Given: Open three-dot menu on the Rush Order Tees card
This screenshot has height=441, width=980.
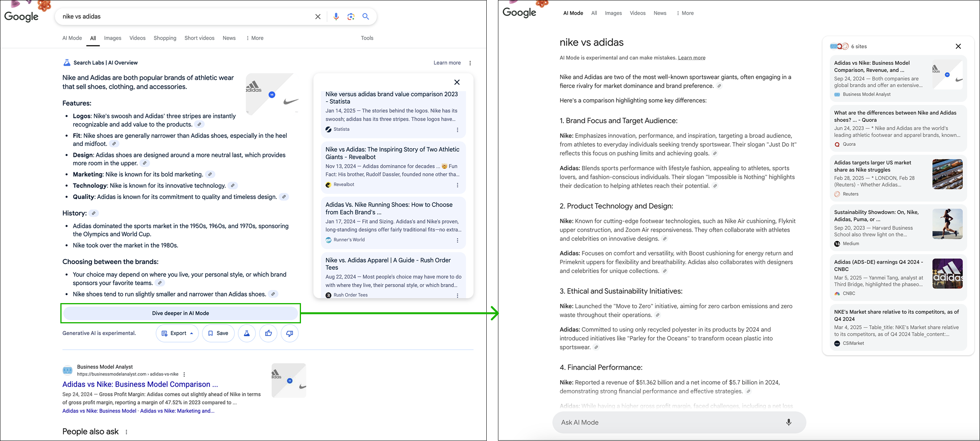Looking at the screenshot, I should tap(457, 295).
